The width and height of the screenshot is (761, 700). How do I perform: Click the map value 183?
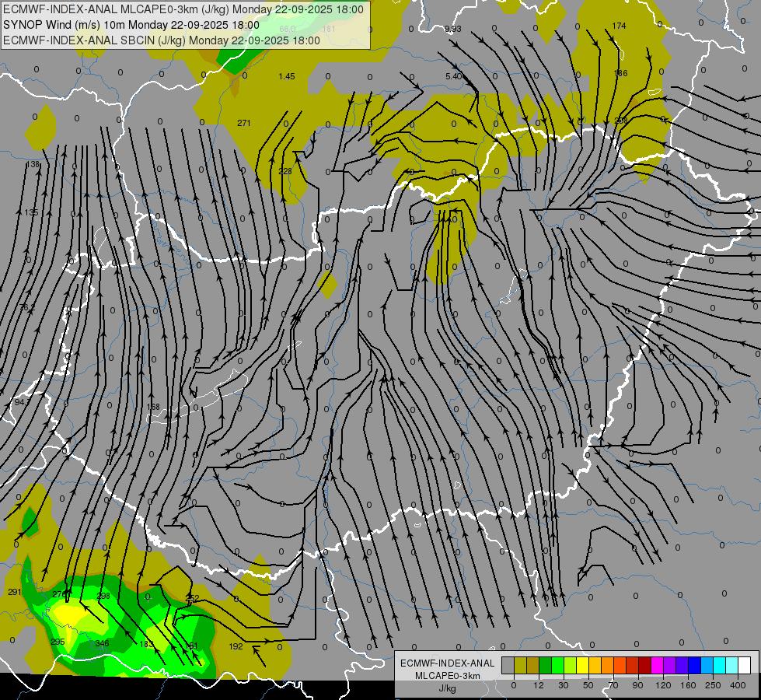click(147, 644)
